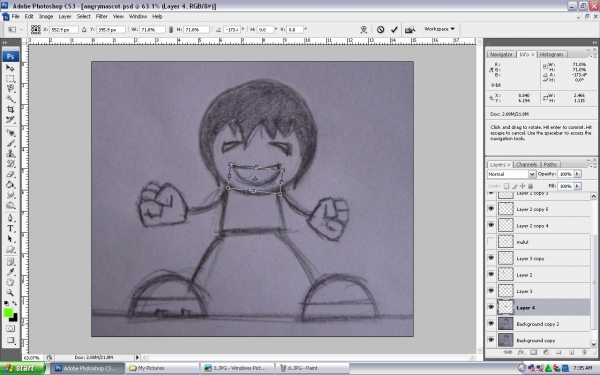Click the black background color swatch
This screenshot has height=375, width=600.
(14, 318)
